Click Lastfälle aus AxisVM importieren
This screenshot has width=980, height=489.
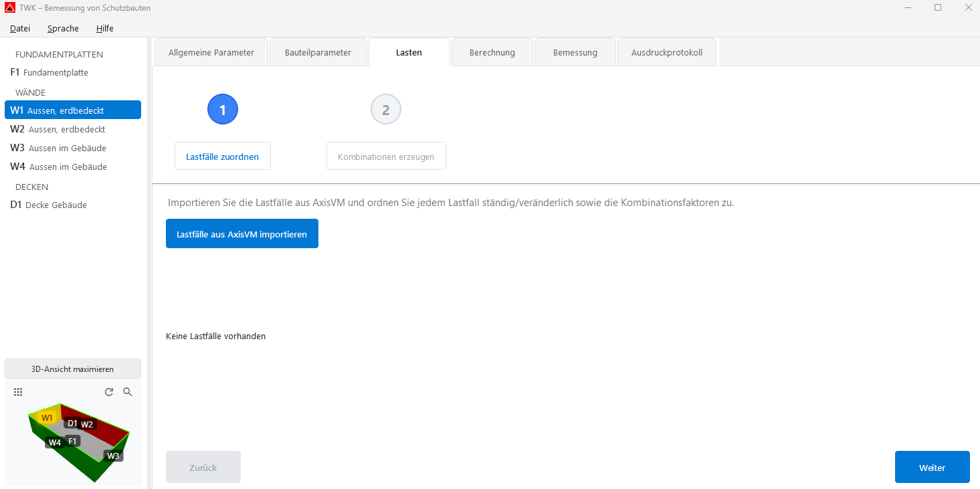click(241, 233)
